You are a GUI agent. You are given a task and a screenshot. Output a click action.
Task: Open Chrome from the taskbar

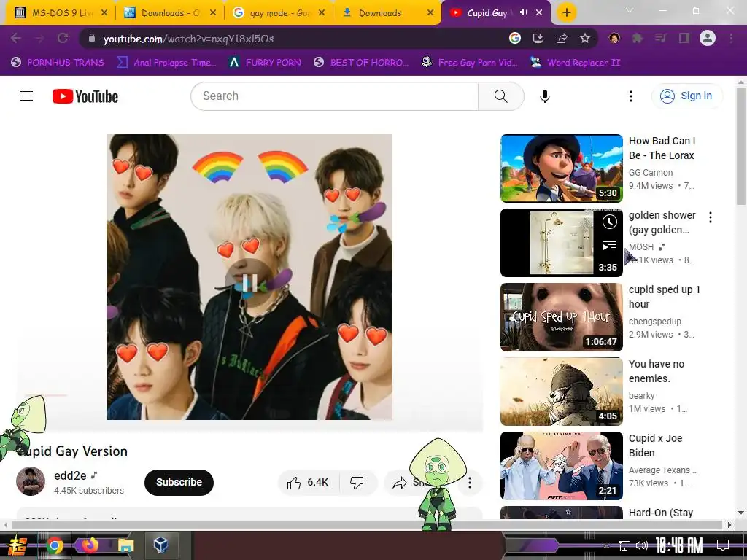click(x=54, y=545)
